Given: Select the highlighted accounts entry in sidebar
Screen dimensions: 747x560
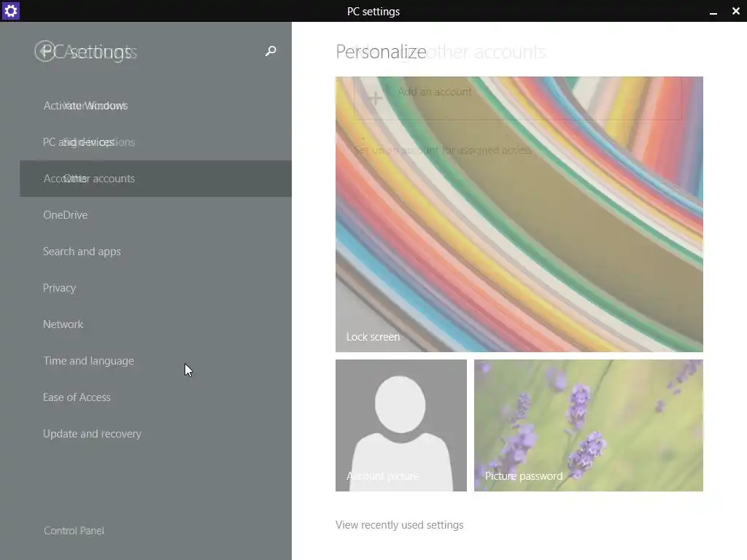Looking at the screenshot, I should pos(155,179).
